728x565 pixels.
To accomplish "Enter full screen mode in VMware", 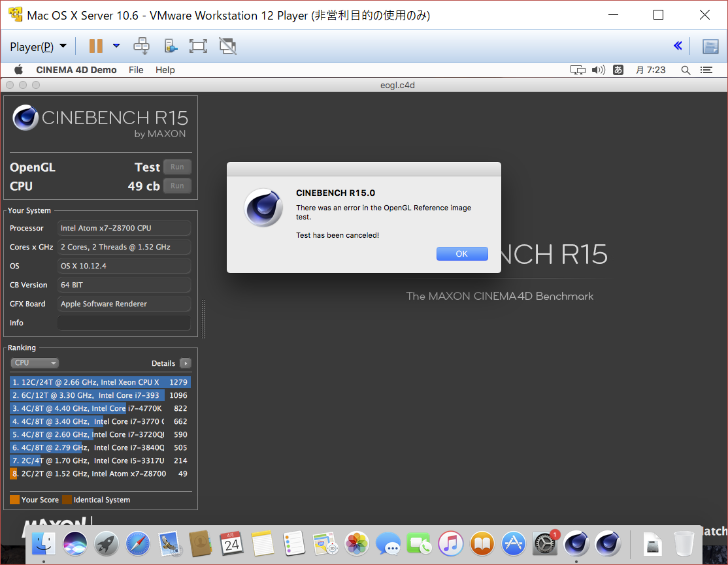I will (198, 46).
